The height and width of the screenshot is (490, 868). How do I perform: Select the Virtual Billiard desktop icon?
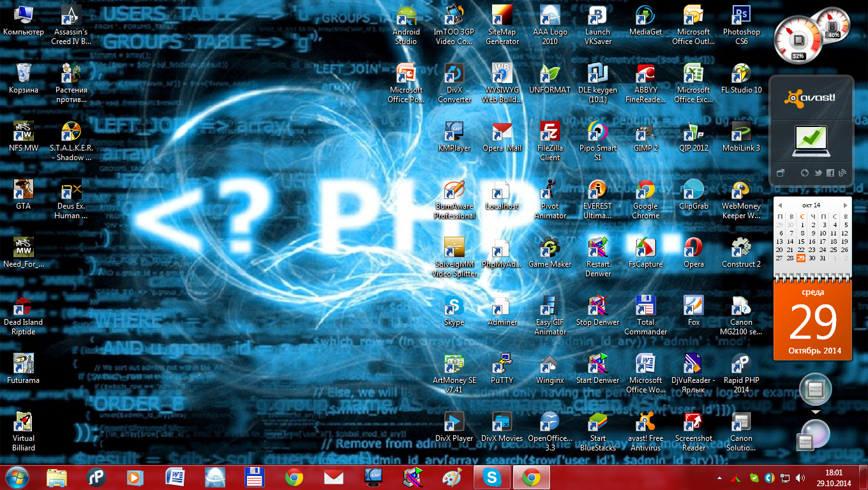point(23,432)
